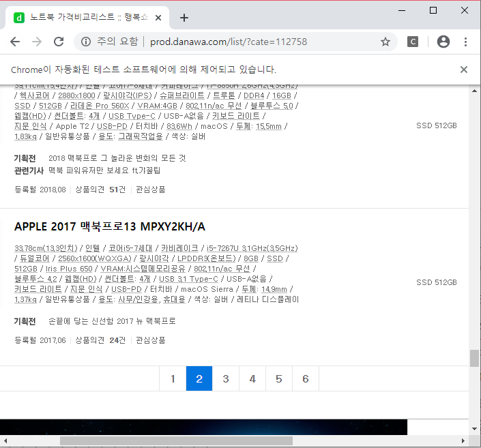Click the 듀얼코어 spec link
The image size is (481, 448).
click(34, 258)
